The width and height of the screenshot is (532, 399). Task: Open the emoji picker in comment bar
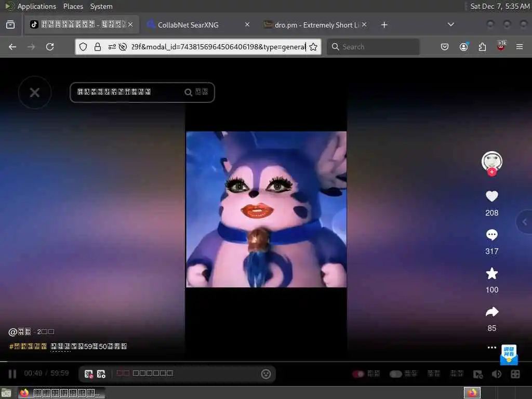coord(266,374)
